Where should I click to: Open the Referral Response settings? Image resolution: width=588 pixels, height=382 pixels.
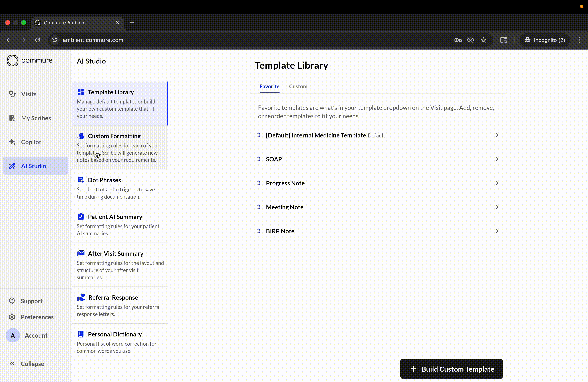click(113, 297)
